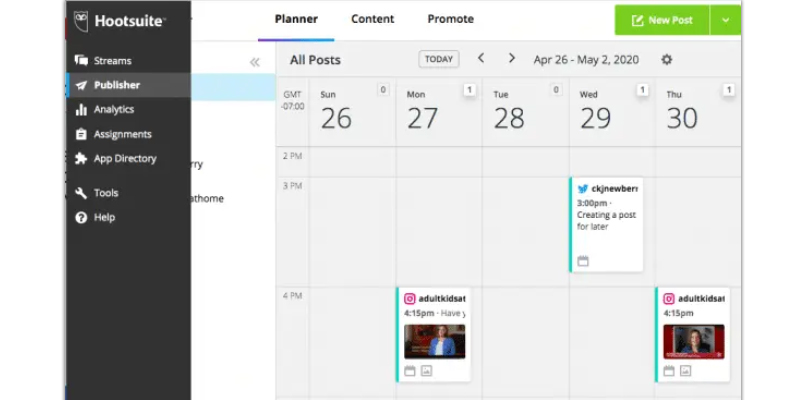Screen dimensions: 800x400
Task: Jump to Today in calendar
Action: pos(439,59)
